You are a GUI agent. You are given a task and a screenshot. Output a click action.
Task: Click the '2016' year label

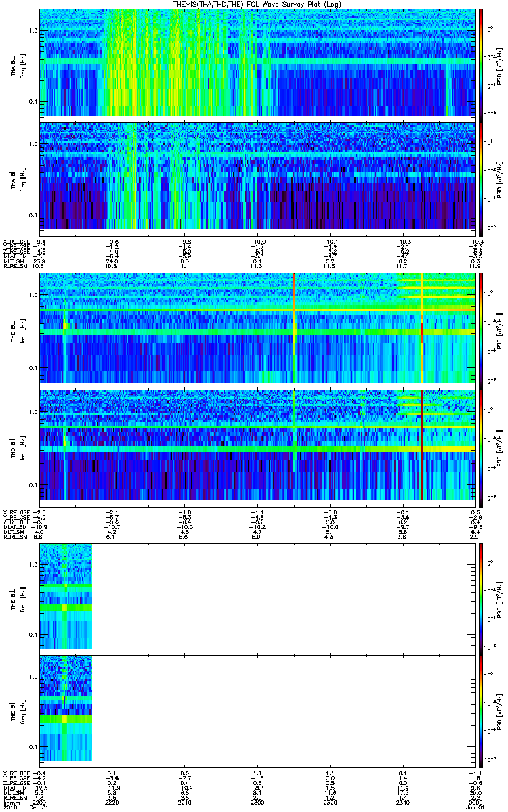pyautogui.click(x=9, y=807)
